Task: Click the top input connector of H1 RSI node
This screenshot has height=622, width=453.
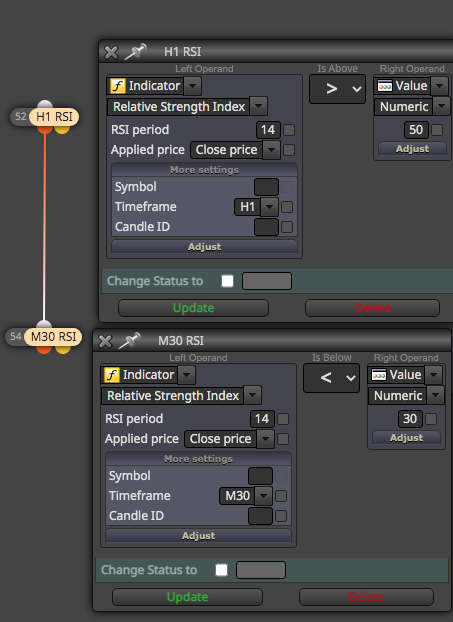Action: tap(45, 104)
